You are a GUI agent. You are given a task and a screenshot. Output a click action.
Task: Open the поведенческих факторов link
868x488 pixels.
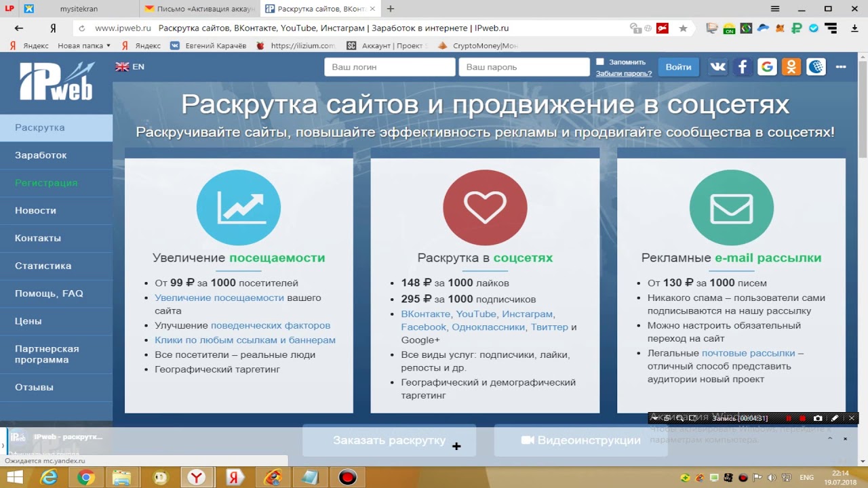click(x=271, y=325)
